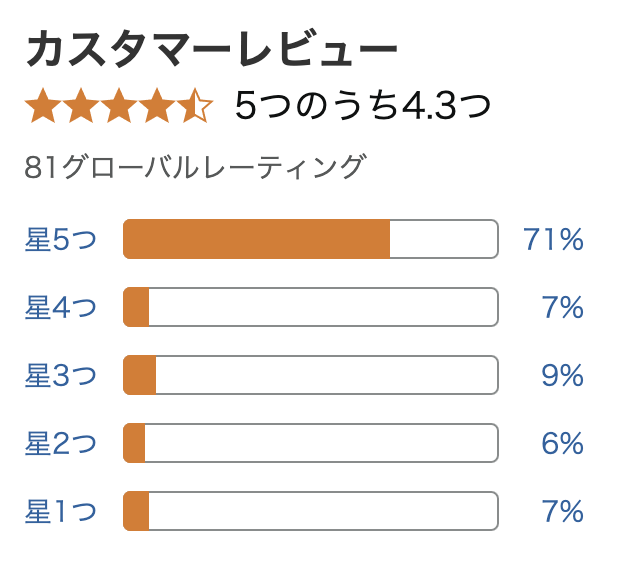This screenshot has width=630, height=562.
Task: Click the 5つのうち4.3つ rating text
Action: click(363, 106)
